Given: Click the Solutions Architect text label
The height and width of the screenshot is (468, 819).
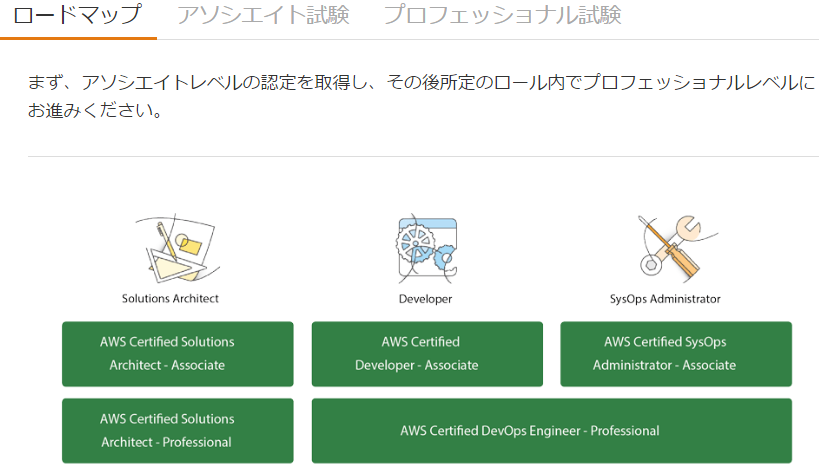Looking at the screenshot, I should click(x=170, y=298).
